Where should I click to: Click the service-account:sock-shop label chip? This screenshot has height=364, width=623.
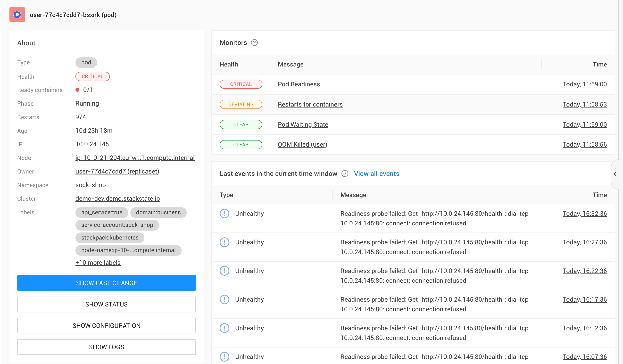117,225
